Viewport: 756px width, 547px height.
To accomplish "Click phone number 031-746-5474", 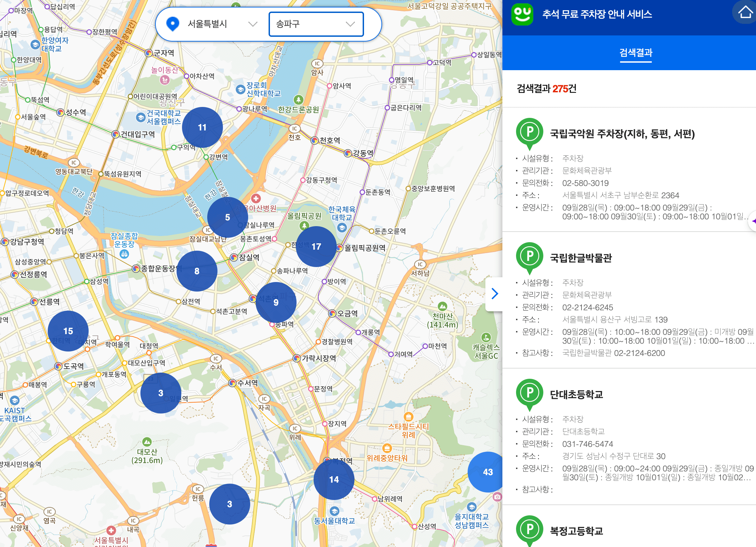I will (588, 444).
